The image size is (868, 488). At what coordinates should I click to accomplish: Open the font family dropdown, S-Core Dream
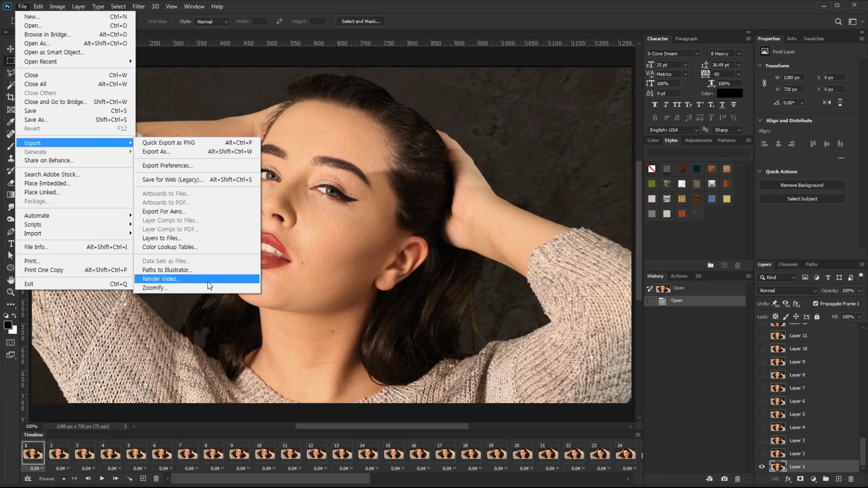pyautogui.click(x=673, y=53)
